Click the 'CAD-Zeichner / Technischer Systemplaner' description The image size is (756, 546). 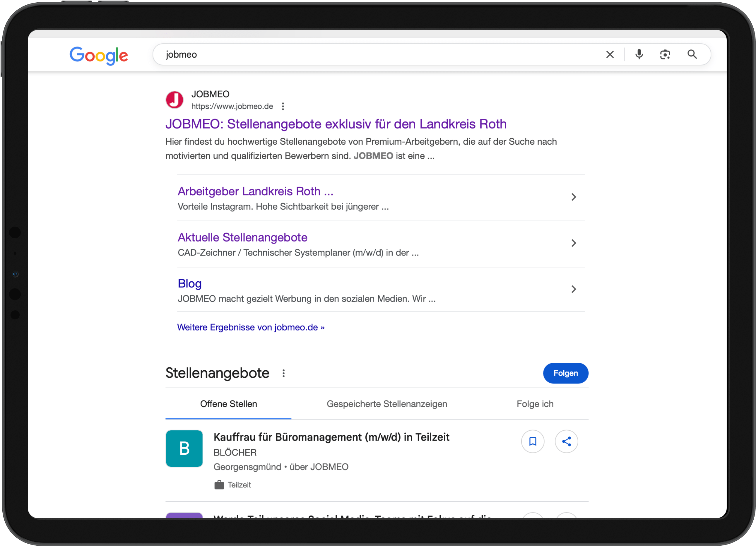coord(298,253)
